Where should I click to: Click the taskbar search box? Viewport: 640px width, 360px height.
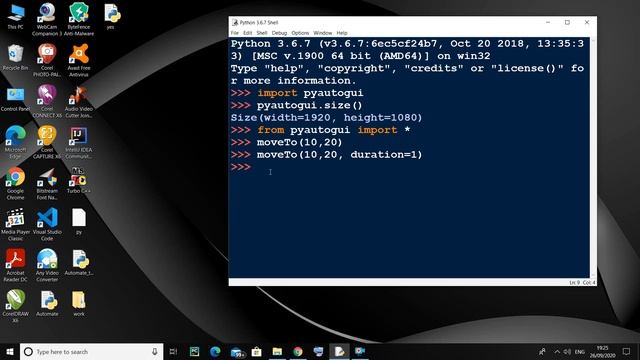pos(91,351)
